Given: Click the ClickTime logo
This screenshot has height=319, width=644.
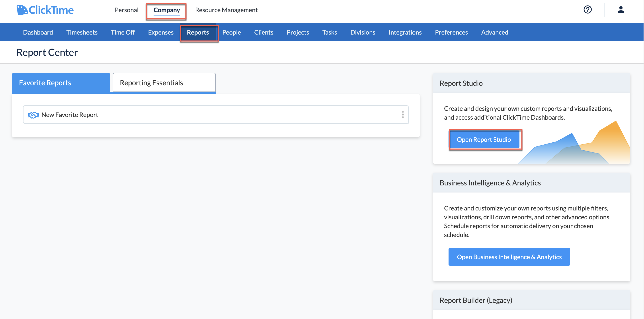Looking at the screenshot, I should [x=45, y=10].
